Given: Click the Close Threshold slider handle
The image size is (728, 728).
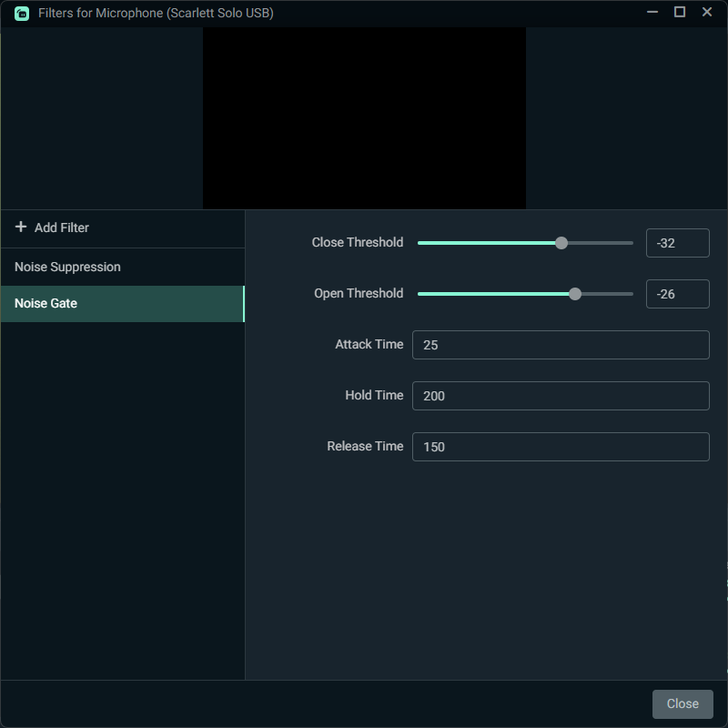Looking at the screenshot, I should coord(561,243).
